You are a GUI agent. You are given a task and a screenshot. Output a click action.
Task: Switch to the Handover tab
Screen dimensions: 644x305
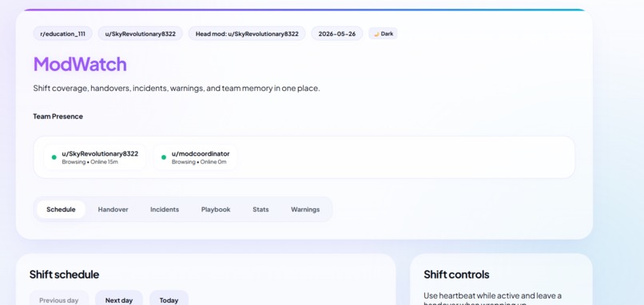(113, 209)
